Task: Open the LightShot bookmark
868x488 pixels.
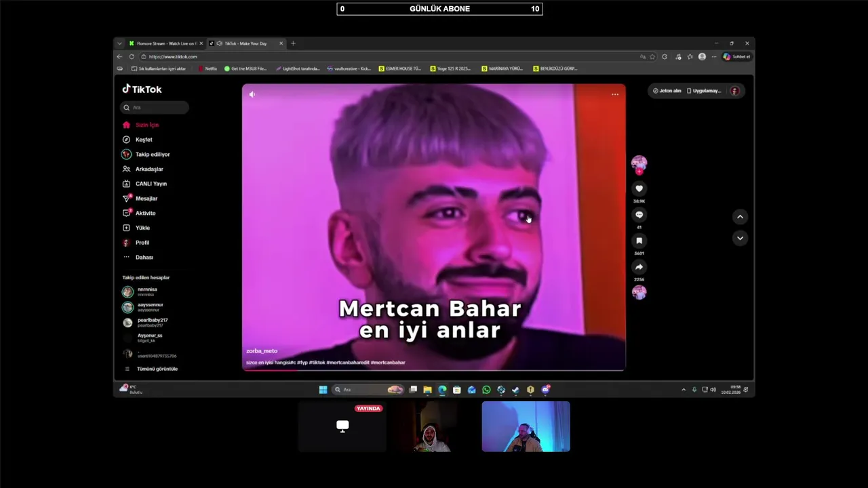Action: point(297,68)
